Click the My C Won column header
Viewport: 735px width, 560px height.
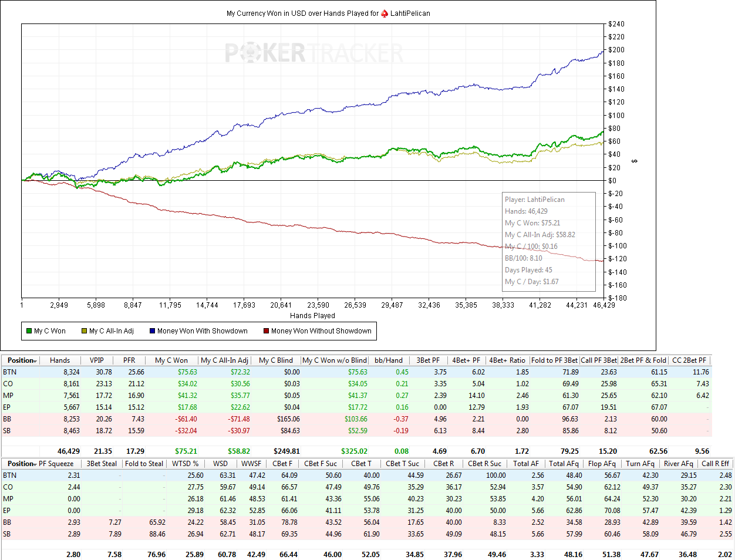pos(171,360)
